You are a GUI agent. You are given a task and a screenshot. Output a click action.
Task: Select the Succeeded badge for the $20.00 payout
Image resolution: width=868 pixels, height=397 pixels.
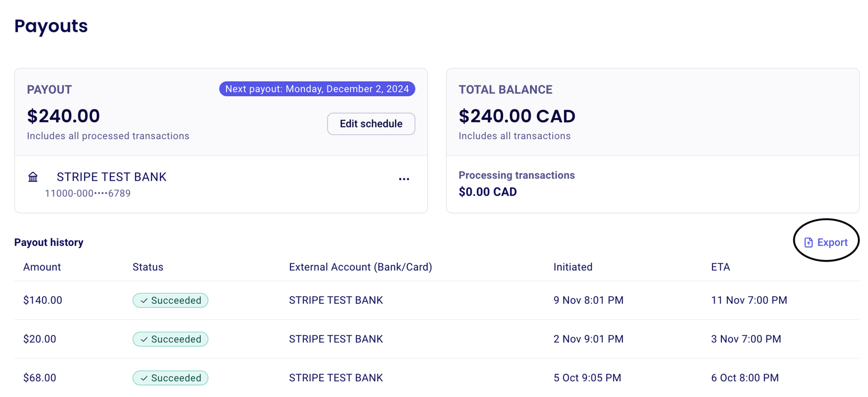point(170,339)
